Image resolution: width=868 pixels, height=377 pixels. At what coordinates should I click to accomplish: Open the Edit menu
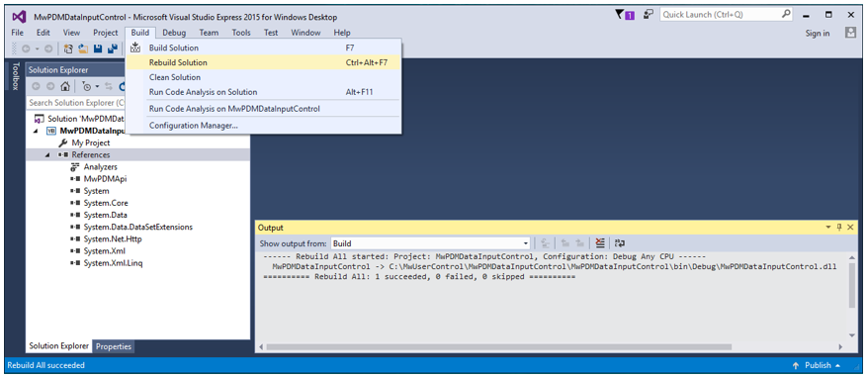[43, 33]
